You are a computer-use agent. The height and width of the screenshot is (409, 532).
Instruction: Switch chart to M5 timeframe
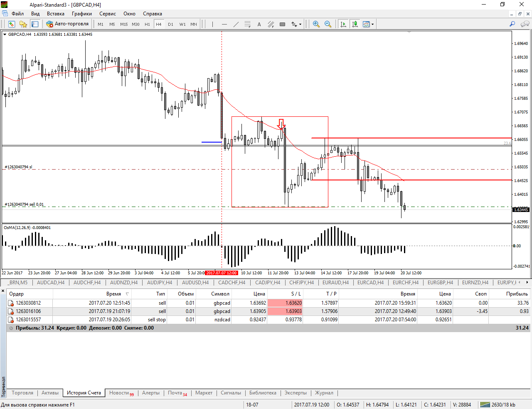pos(112,24)
